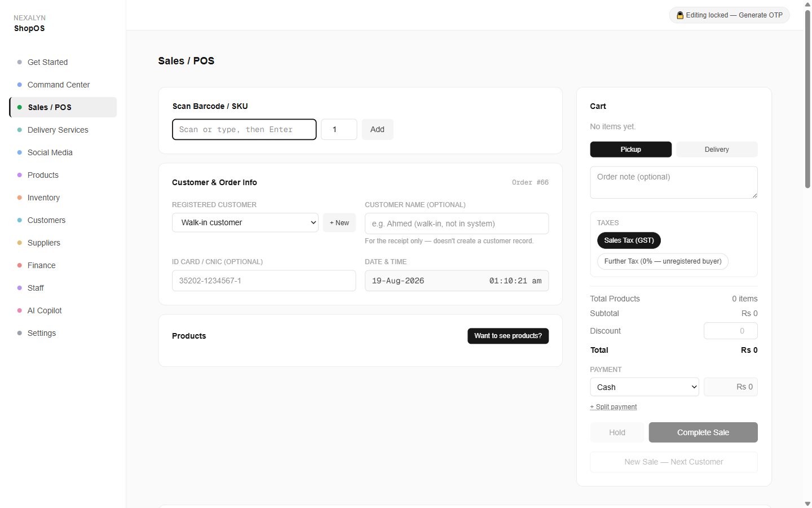812x508 pixels.
Task: Click + Split payment link
Action: 614,407
